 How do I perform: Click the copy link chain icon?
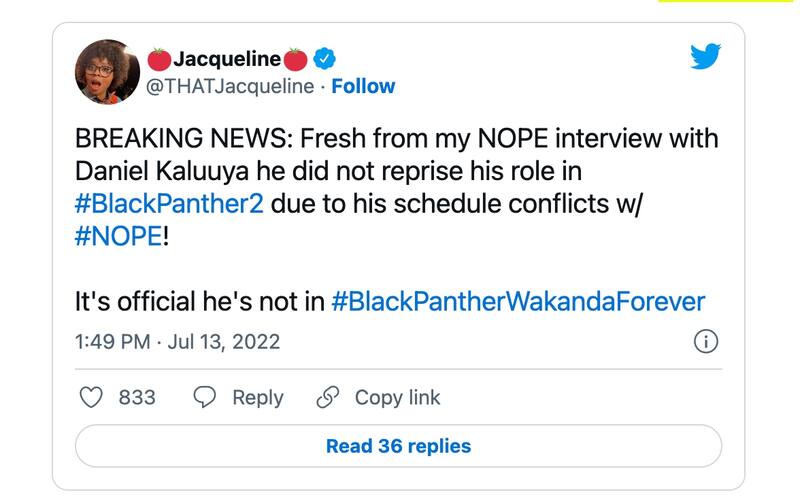(x=328, y=397)
